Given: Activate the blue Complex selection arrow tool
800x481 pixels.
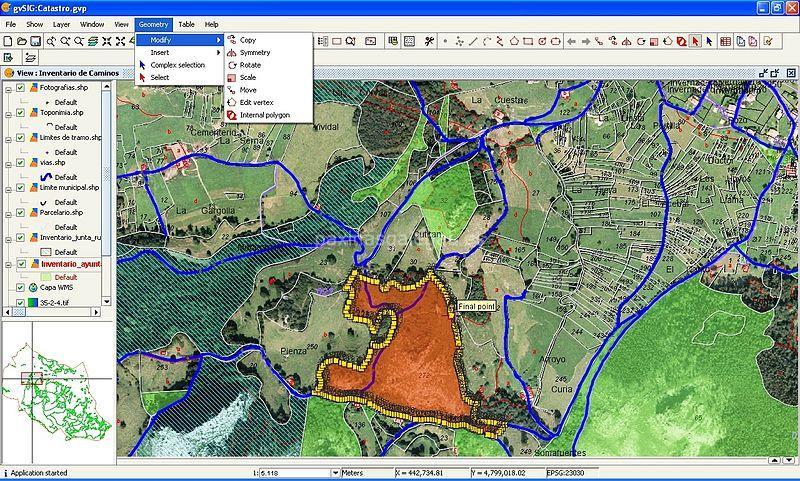Looking at the screenshot, I should tap(709, 41).
